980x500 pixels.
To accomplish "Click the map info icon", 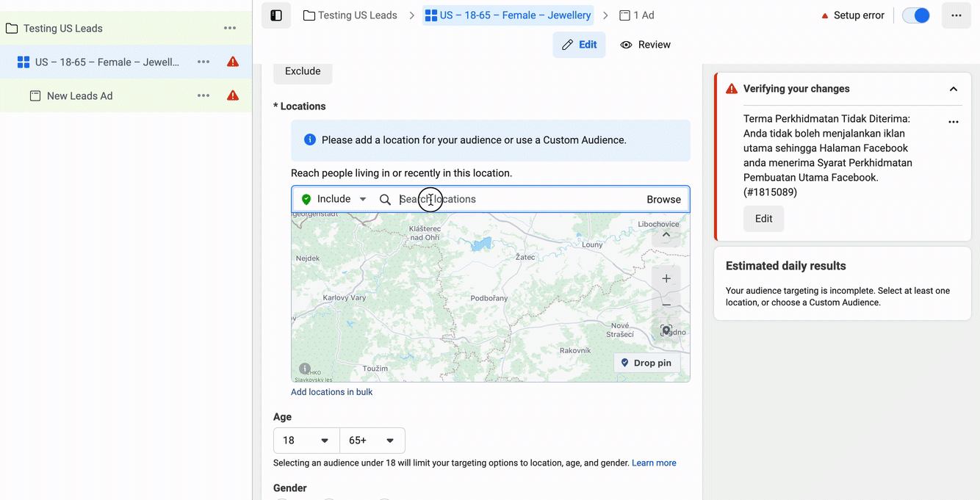I will [305, 369].
